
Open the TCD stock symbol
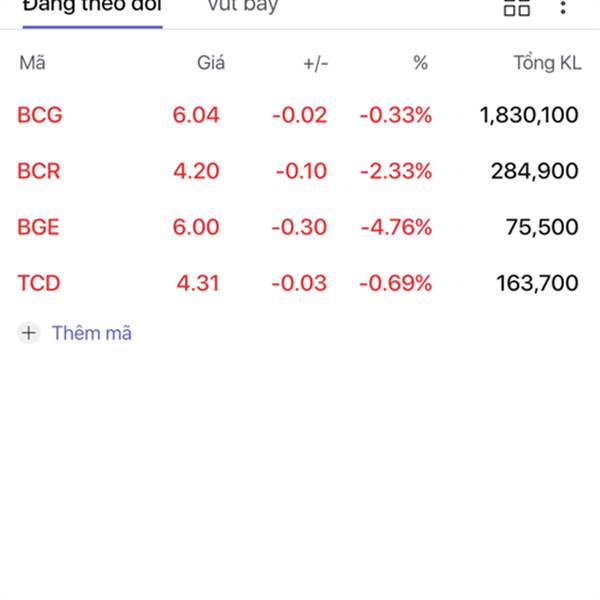click(x=39, y=283)
